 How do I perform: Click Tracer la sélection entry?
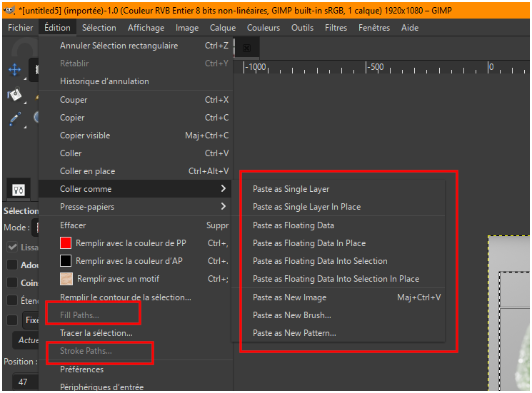(x=96, y=333)
